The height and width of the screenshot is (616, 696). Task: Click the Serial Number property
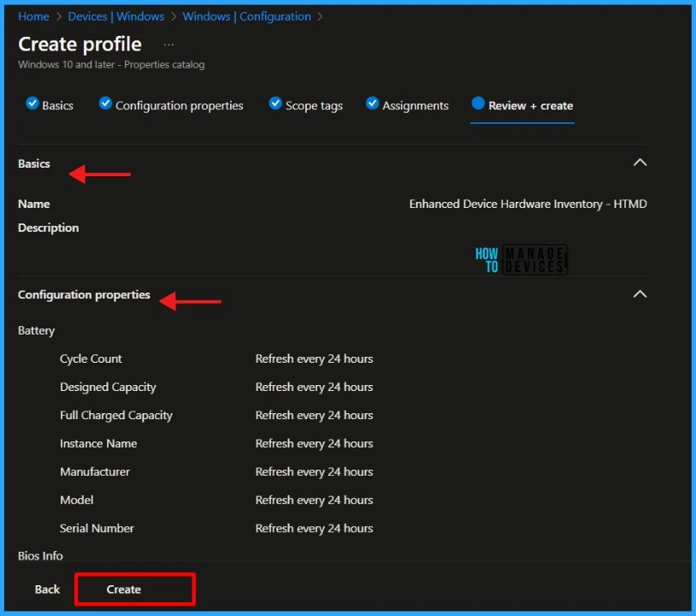(x=97, y=529)
